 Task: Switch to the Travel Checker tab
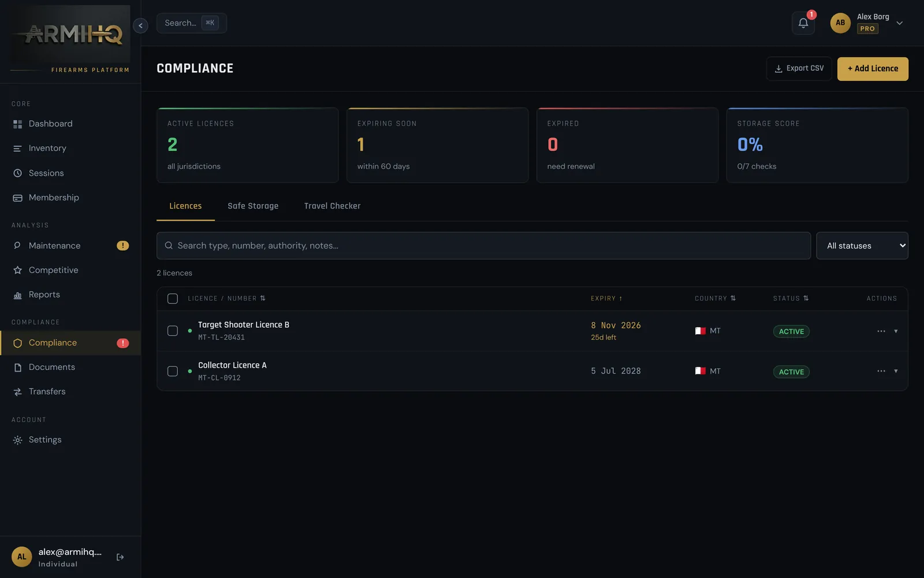tap(332, 206)
